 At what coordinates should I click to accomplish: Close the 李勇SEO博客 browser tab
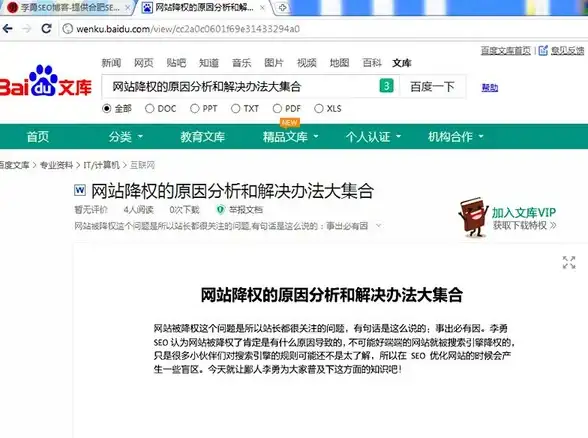[128, 8]
